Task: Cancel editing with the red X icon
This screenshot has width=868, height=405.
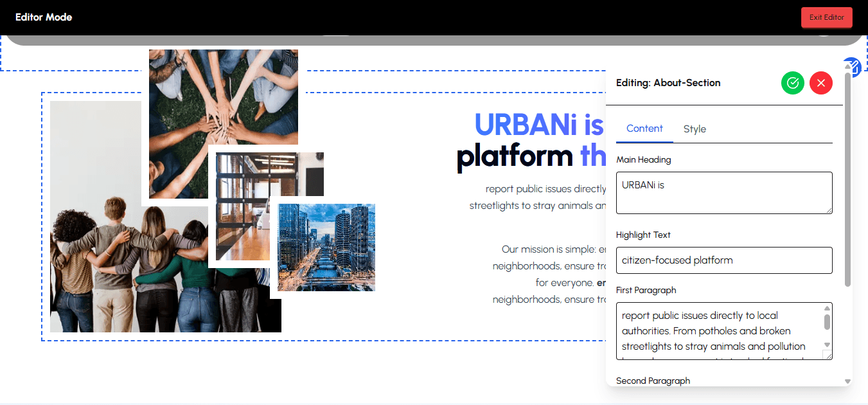Action: click(x=821, y=83)
